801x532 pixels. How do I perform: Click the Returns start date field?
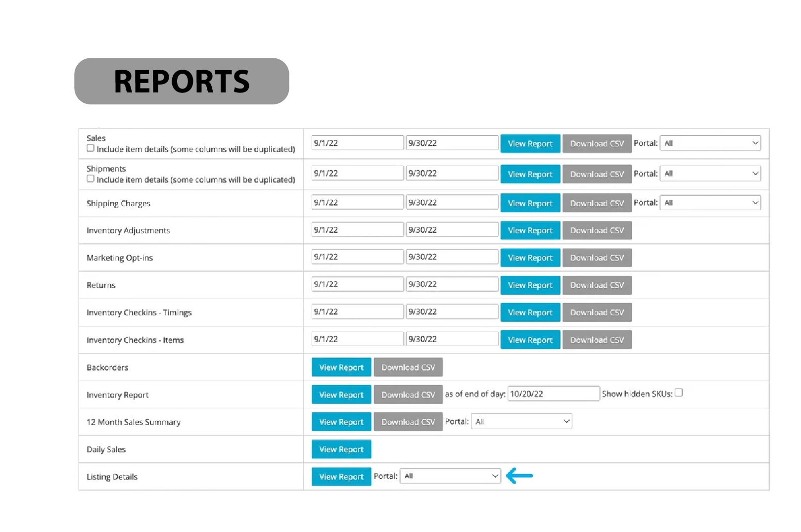[x=358, y=284]
